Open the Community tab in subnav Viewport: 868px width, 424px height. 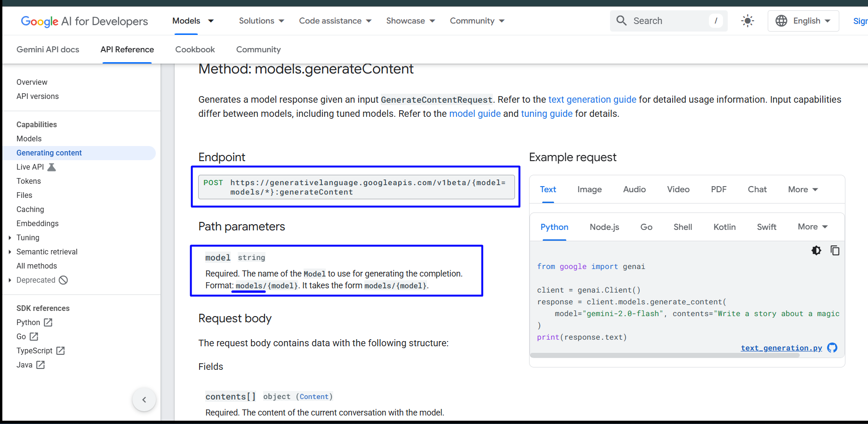(258, 49)
